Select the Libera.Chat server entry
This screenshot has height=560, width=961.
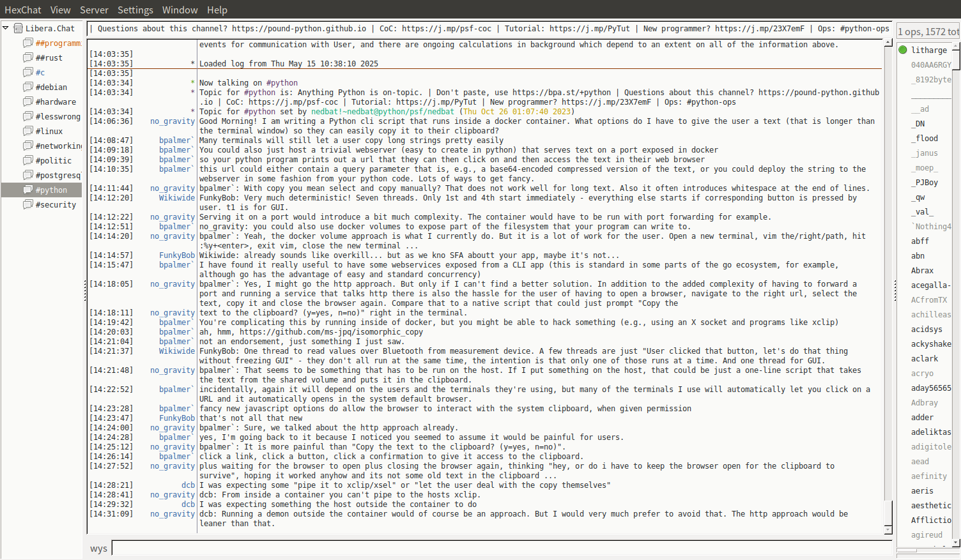50,28
